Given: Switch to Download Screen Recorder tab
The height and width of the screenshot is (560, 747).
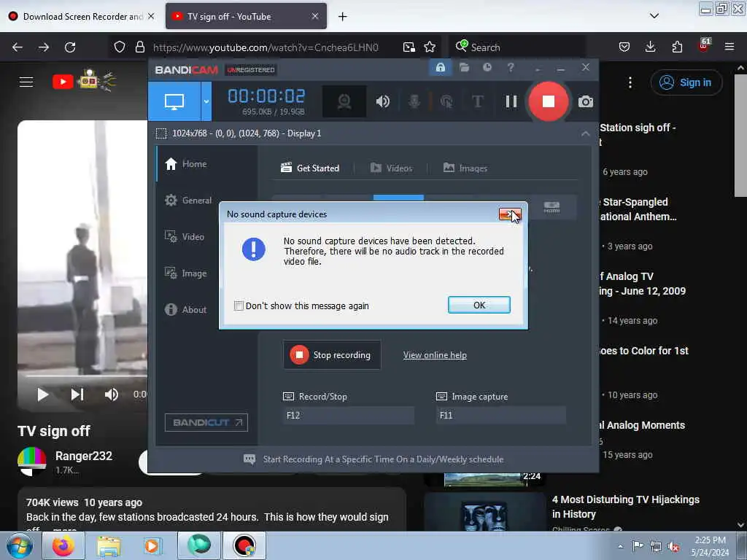Looking at the screenshot, I should [82, 16].
